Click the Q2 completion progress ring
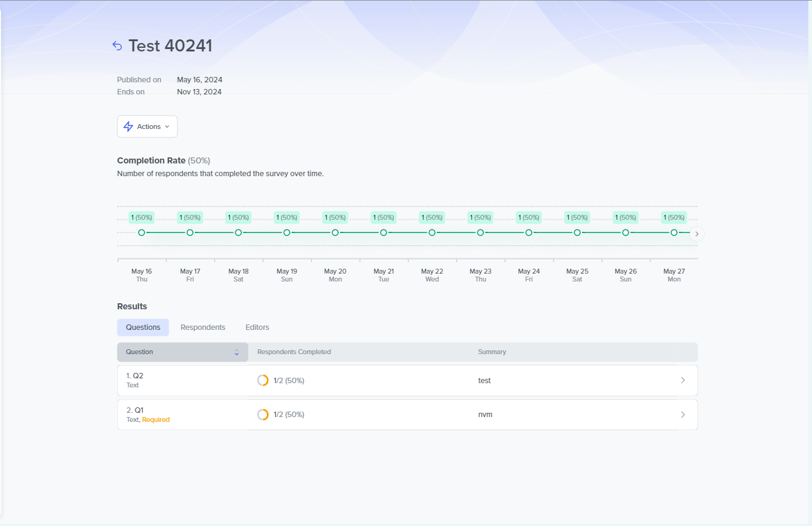Viewport: 812px width, 526px height. [x=263, y=381]
